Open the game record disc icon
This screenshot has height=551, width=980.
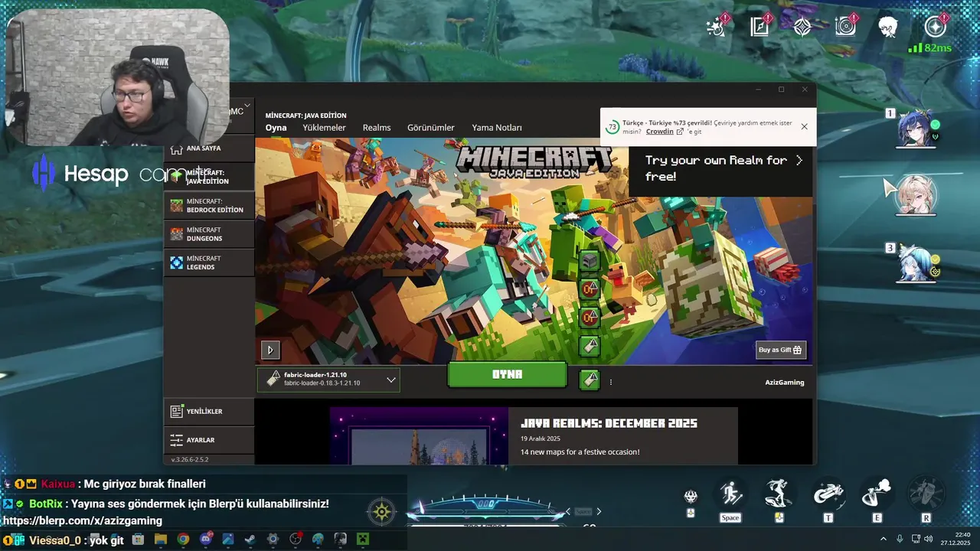click(x=845, y=27)
